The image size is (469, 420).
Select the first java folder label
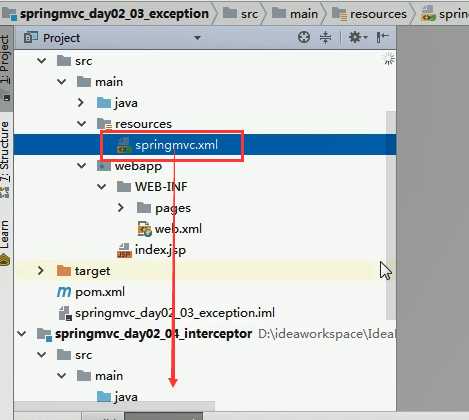(x=126, y=103)
